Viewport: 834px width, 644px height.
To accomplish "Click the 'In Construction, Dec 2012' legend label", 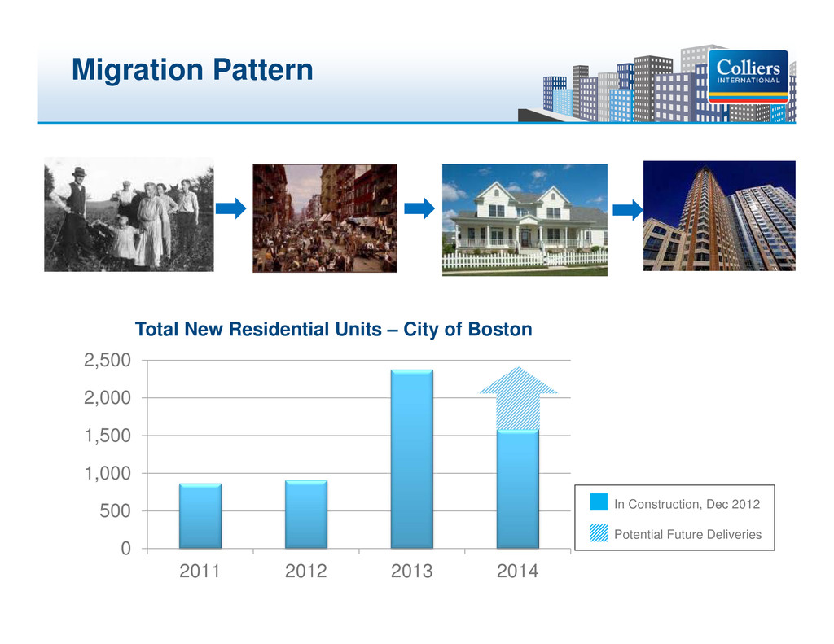I will [x=687, y=504].
